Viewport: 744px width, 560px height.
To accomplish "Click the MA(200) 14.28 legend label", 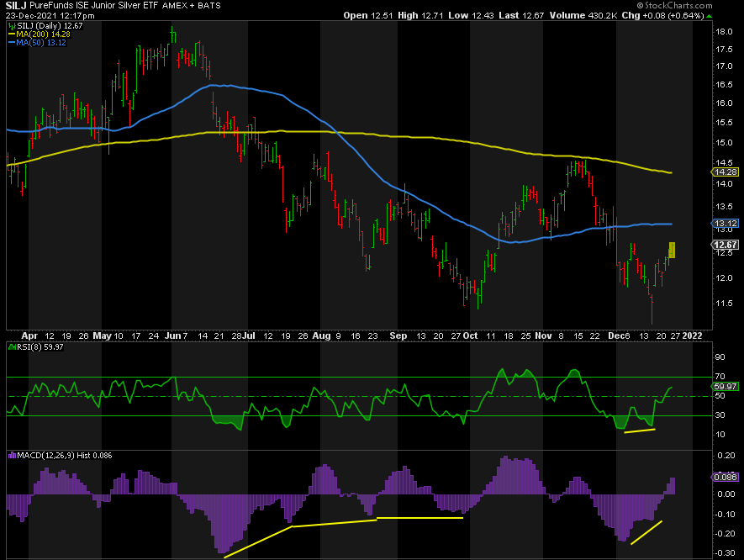I will (43, 34).
